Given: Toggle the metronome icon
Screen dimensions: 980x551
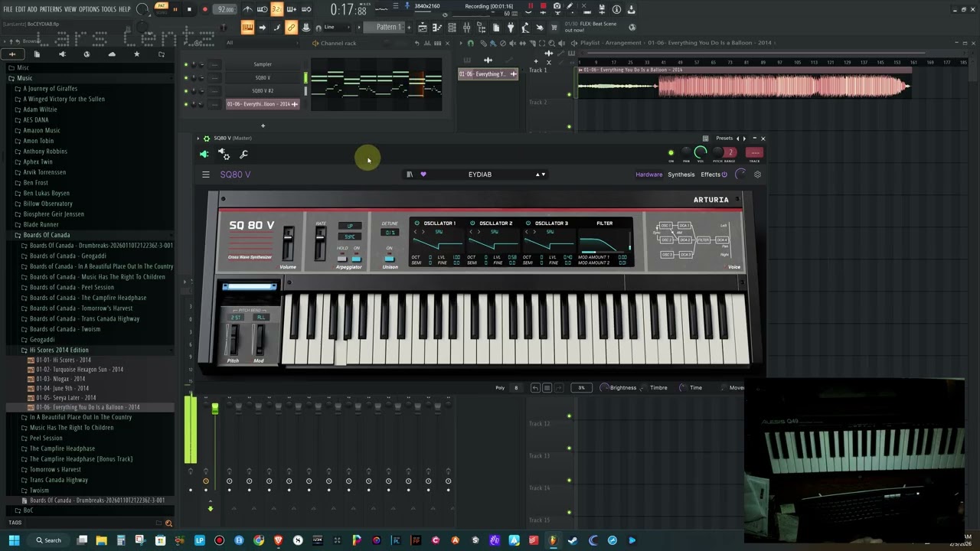Looking at the screenshot, I should pos(247,9).
